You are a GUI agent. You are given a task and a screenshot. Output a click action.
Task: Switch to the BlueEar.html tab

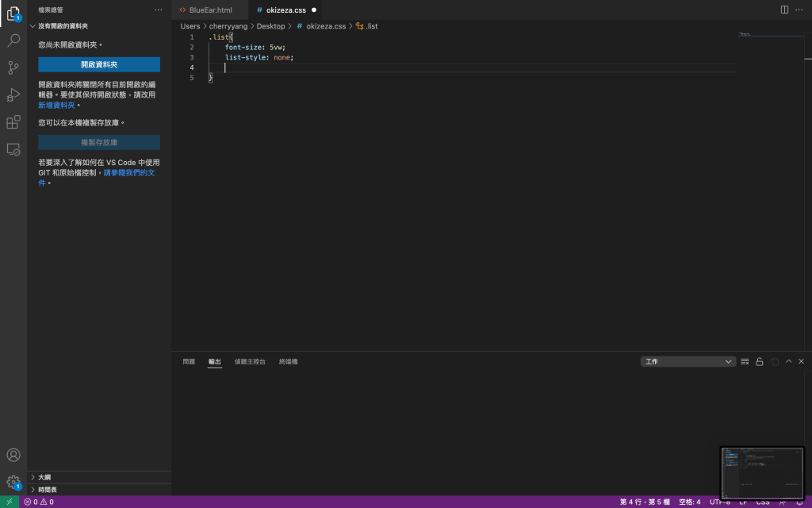point(210,10)
